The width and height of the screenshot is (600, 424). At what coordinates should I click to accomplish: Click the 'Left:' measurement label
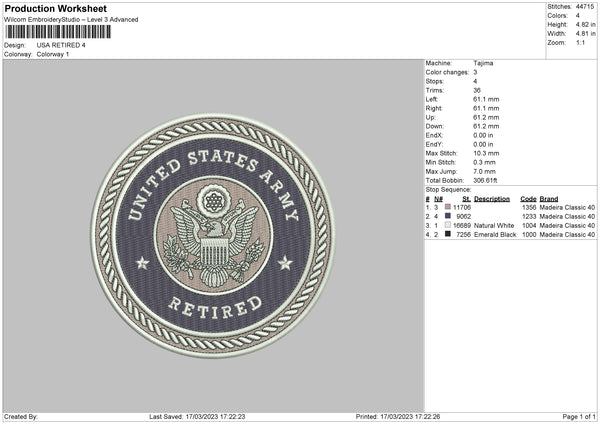coord(432,99)
